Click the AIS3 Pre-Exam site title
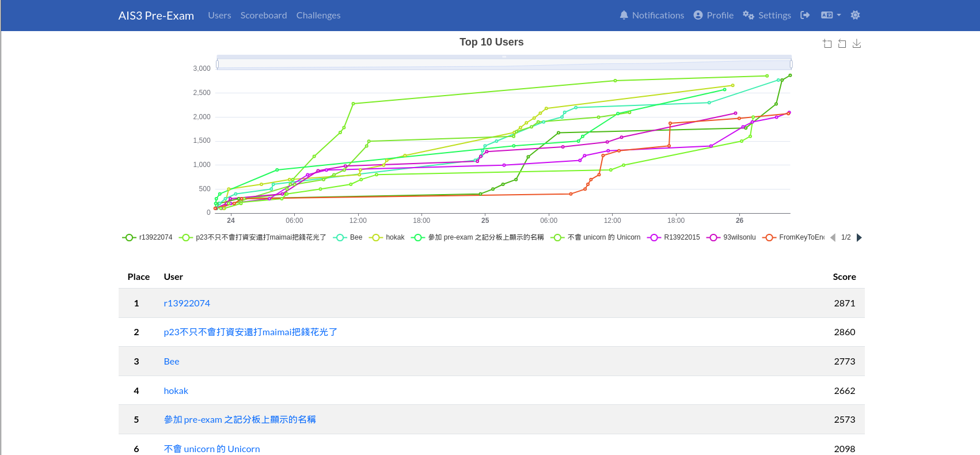Screen dimensions: 980x455 pyautogui.click(x=156, y=16)
